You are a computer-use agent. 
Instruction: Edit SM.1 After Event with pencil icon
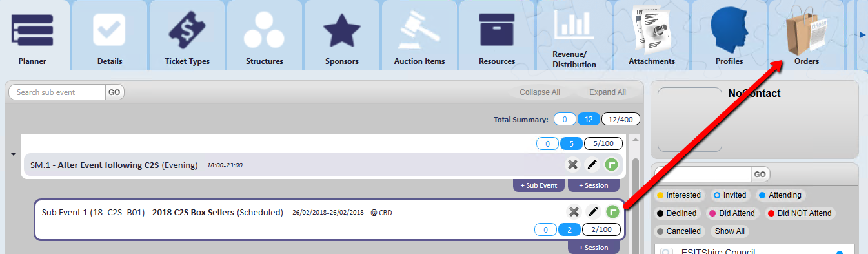click(x=592, y=165)
